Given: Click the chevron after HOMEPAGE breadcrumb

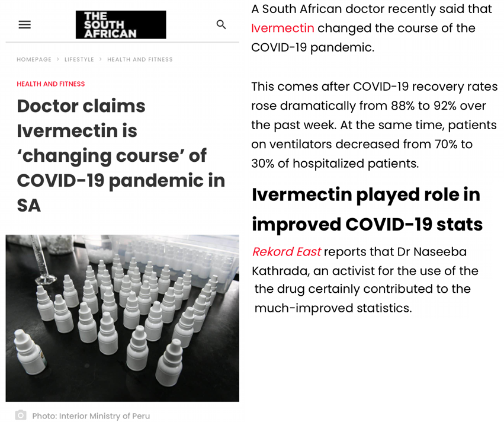Looking at the screenshot, I should (x=58, y=59).
